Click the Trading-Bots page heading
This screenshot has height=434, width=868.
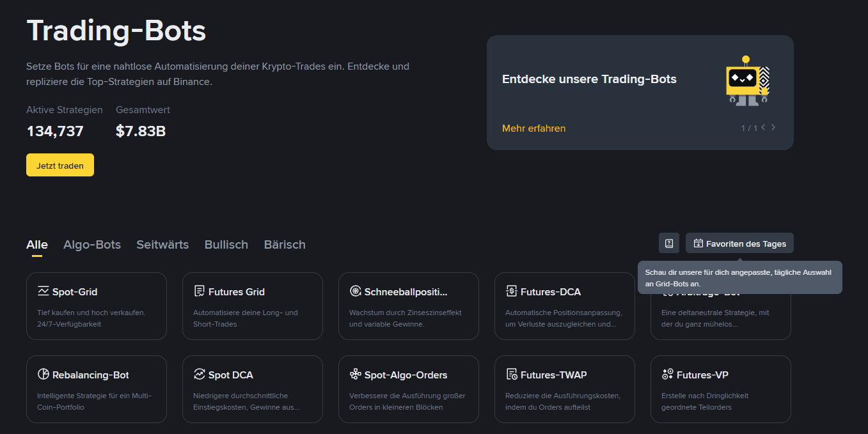116,30
